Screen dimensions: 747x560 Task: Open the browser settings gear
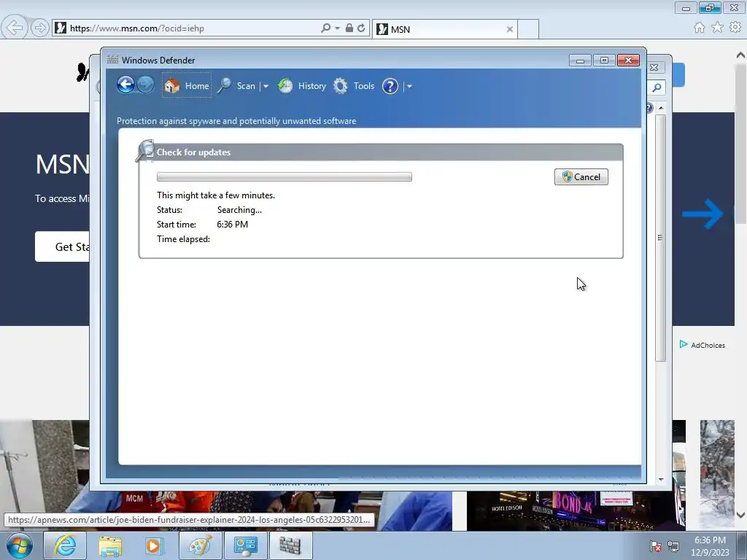click(735, 28)
